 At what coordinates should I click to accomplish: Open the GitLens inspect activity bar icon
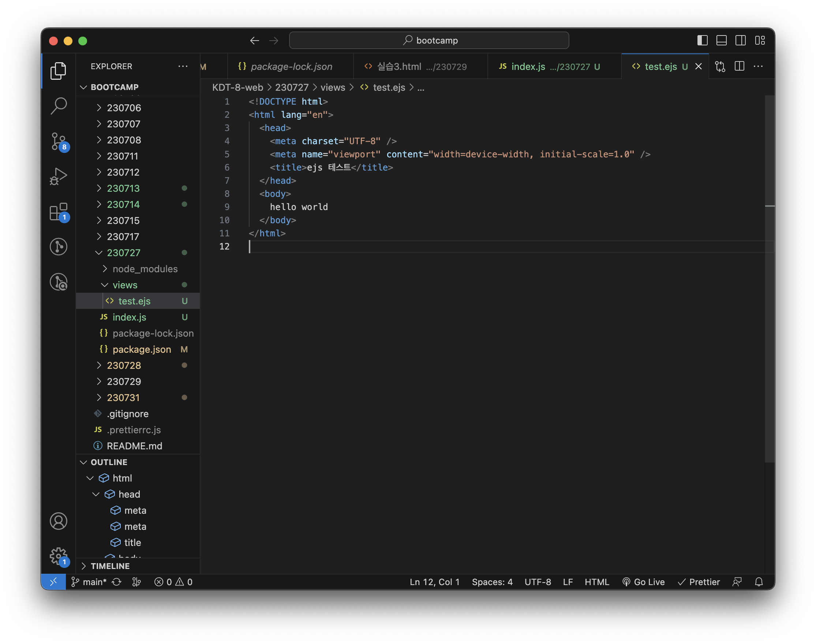[59, 282]
